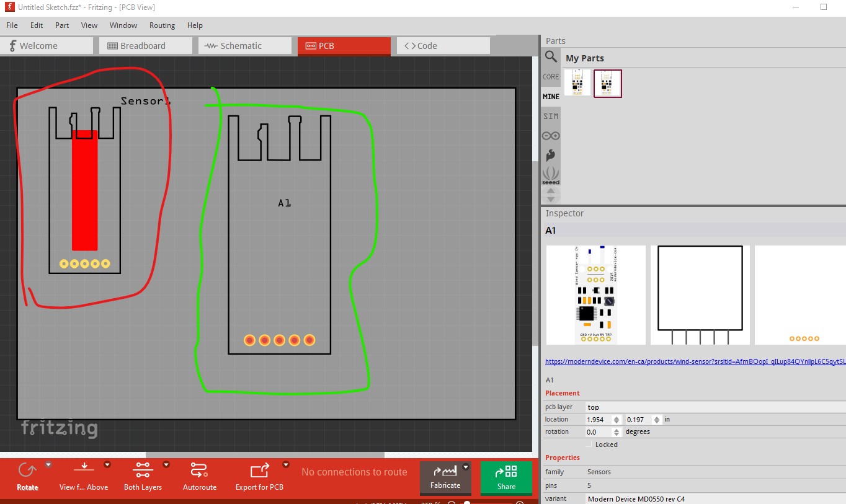This screenshot has width=846, height=504.
Task: Expand the Fabricate dropdown arrow
Action: (x=466, y=467)
